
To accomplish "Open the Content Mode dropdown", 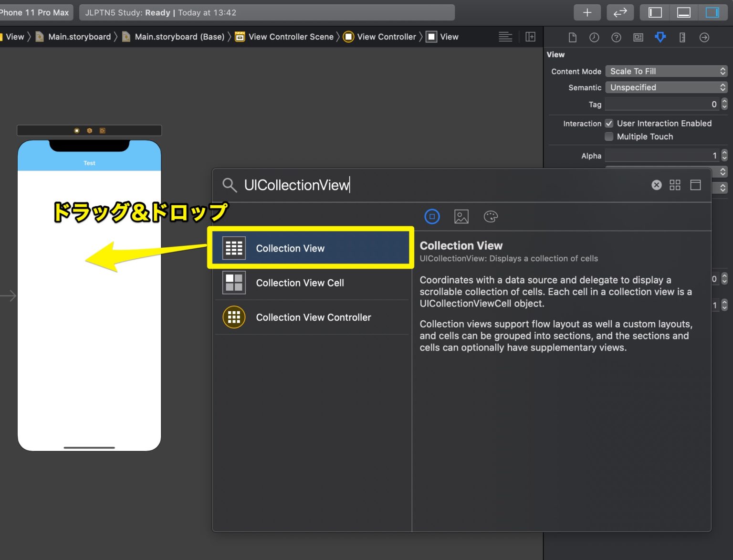I will point(666,71).
